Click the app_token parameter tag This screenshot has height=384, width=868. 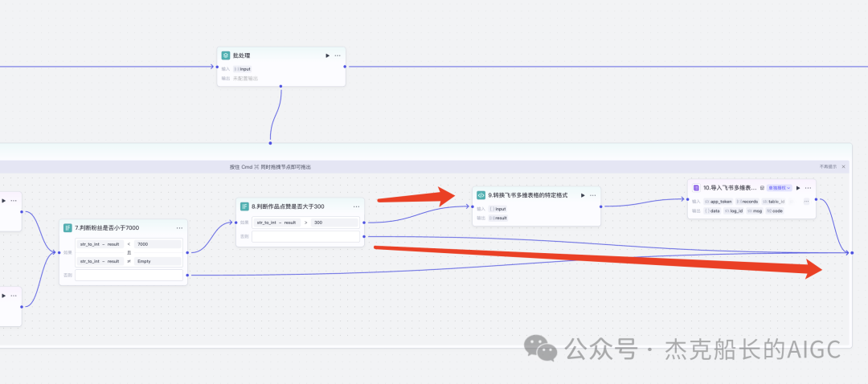(x=718, y=202)
